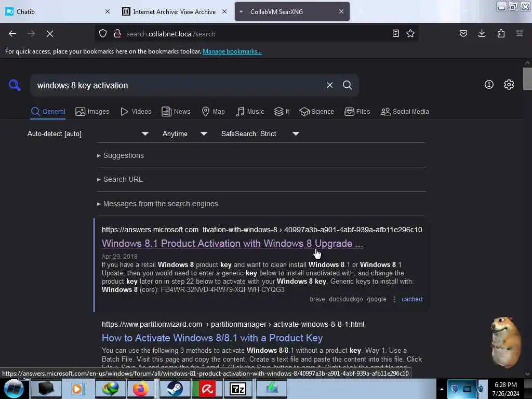Open Manage bookmarks link
This screenshot has height=399, width=532.
click(x=232, y=51)
